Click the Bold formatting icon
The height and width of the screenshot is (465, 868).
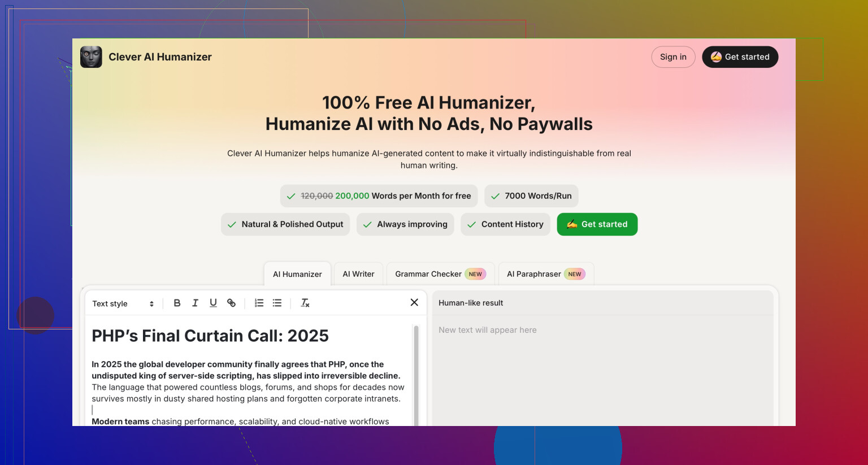click(177, 303)
